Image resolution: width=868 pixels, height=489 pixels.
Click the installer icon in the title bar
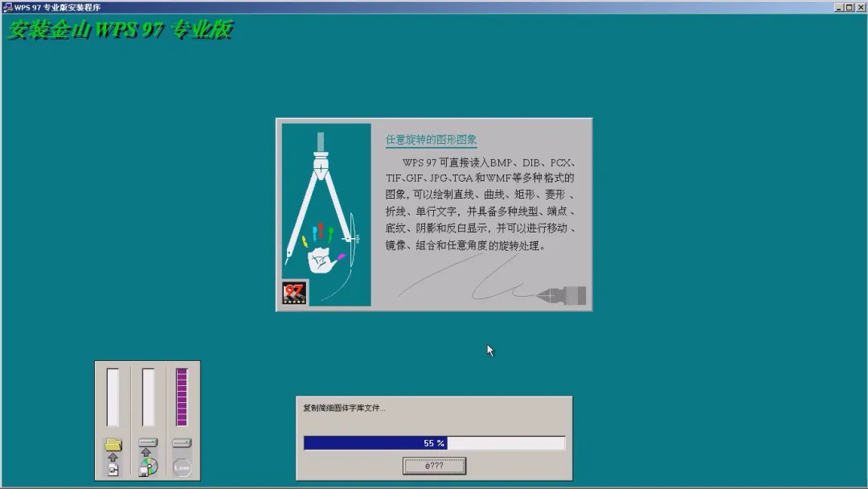[x=8, y=7]
